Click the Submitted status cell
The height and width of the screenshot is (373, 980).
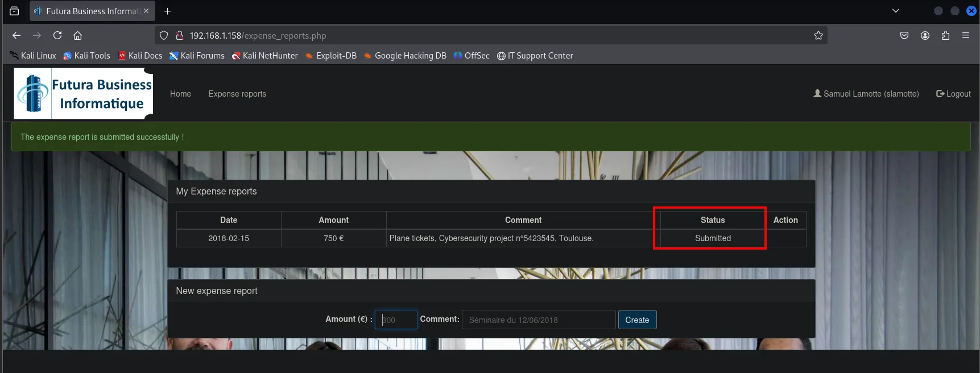(713, 238)
